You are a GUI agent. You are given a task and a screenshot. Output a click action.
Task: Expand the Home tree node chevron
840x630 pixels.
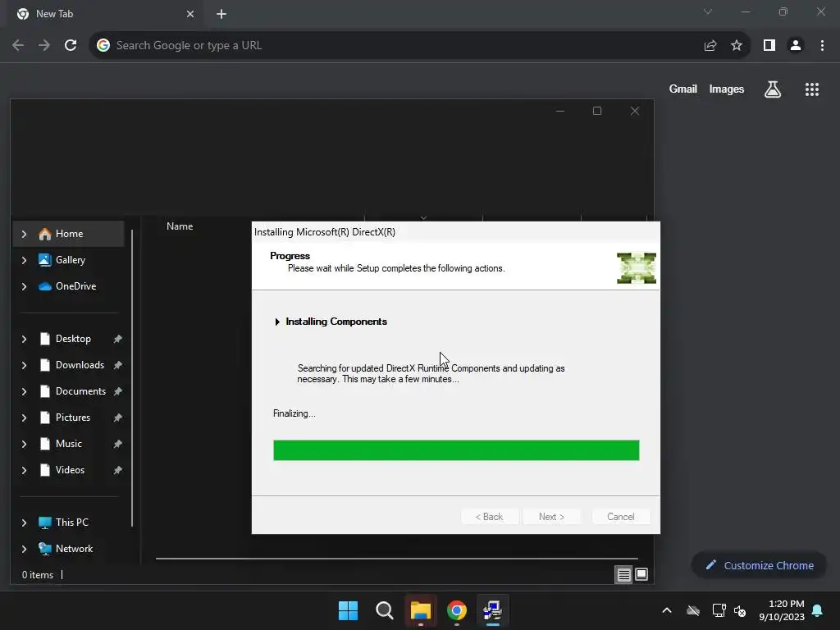[24, 234]
